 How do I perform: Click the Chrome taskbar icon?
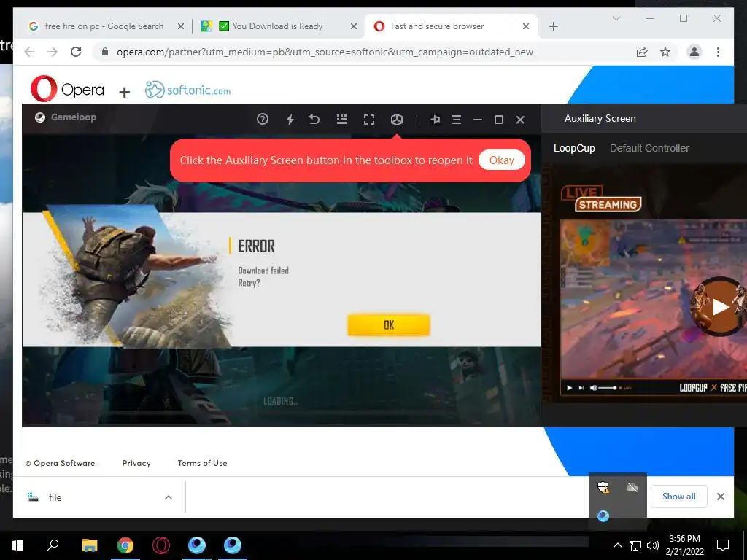(x=125, y=545)
